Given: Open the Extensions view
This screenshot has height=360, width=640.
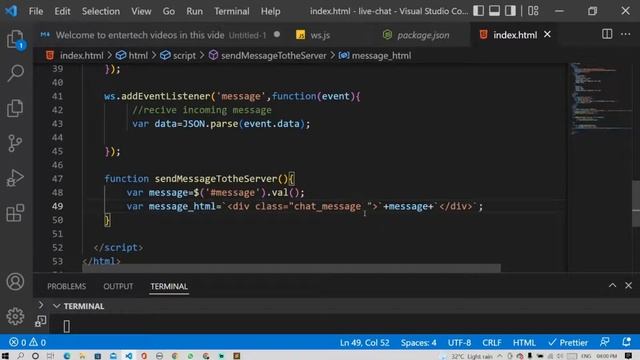Looking at the screenshot, I should 16,213.
